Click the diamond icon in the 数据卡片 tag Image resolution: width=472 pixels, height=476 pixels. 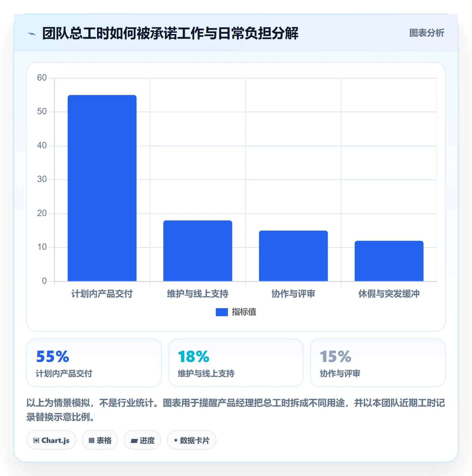click(x=176, y=440)
